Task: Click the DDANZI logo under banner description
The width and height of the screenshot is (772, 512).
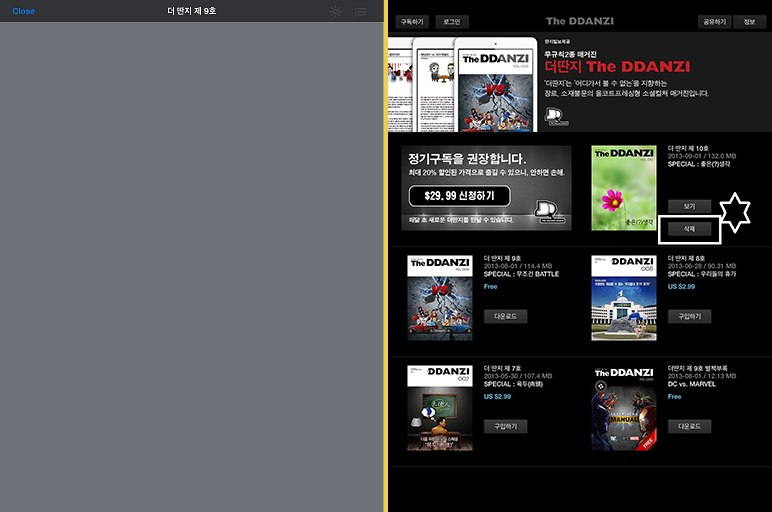Action: 556,117
